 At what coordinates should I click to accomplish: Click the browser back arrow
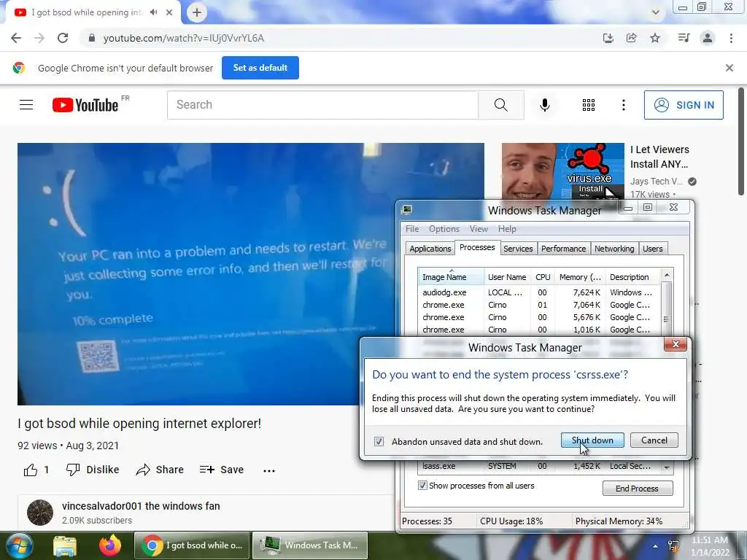click(16, 38)
